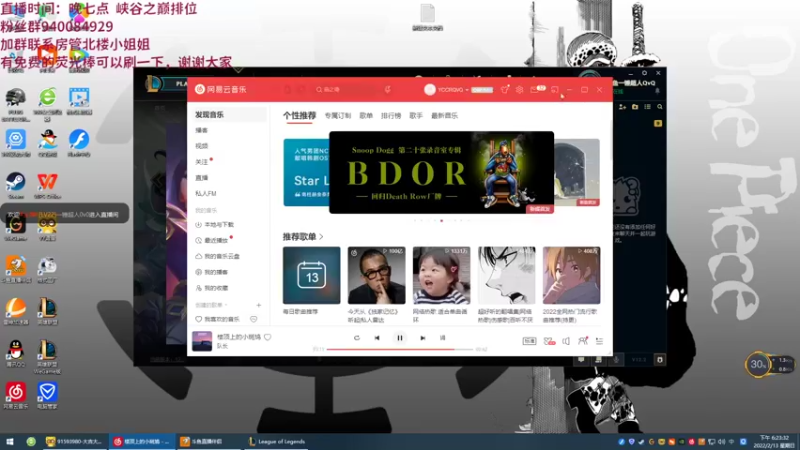Open the sound quality 标准 selector
The height and width of the screenshot is (450, 800).
click(529, 341)
